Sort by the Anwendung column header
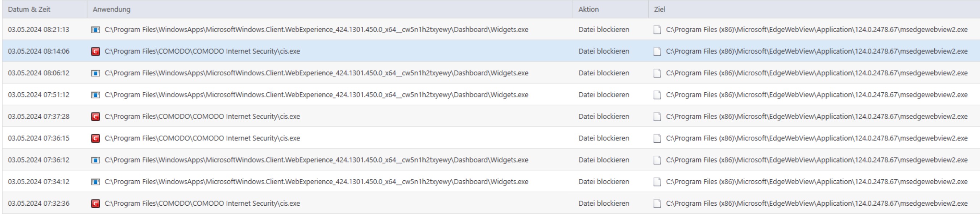The width and height of the screenshot is (980, 214). pyautogui.click(x=111, y=9)
